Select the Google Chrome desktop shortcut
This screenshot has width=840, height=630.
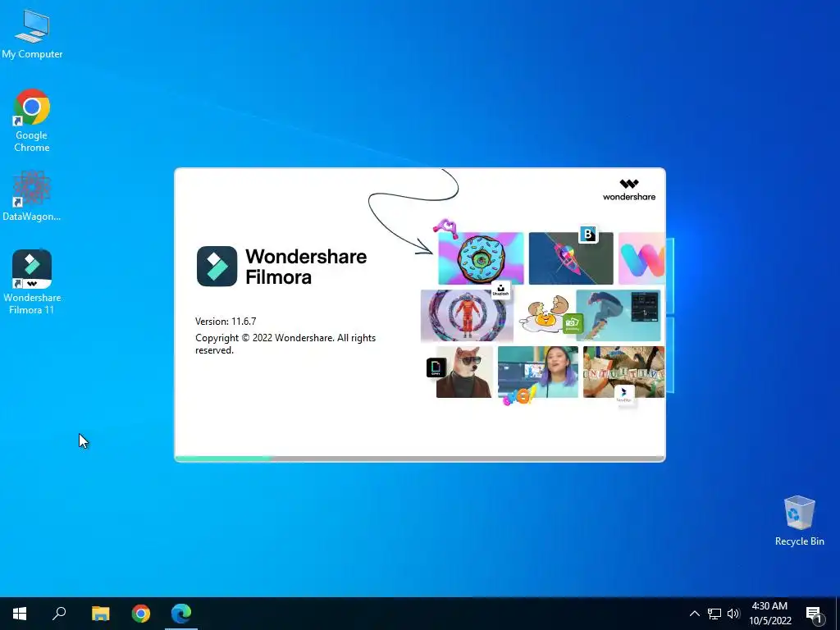(32, 121)
